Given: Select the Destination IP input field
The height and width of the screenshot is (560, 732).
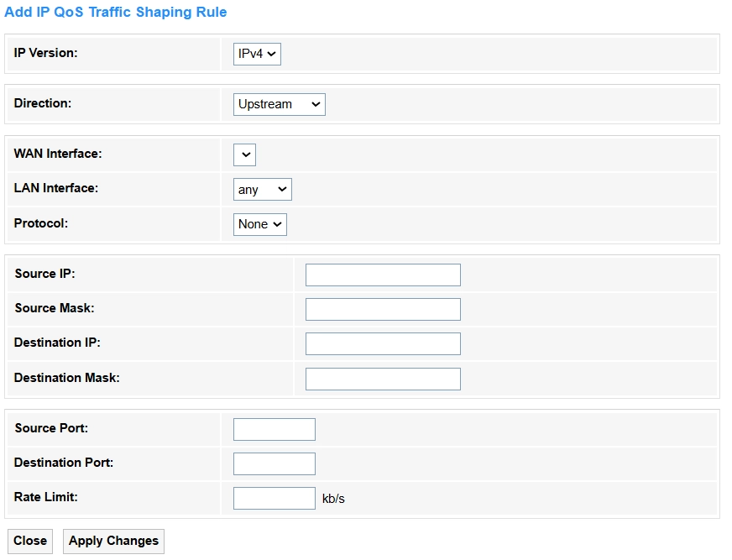Looking at the screenshot, I should (x=383, y=343).
